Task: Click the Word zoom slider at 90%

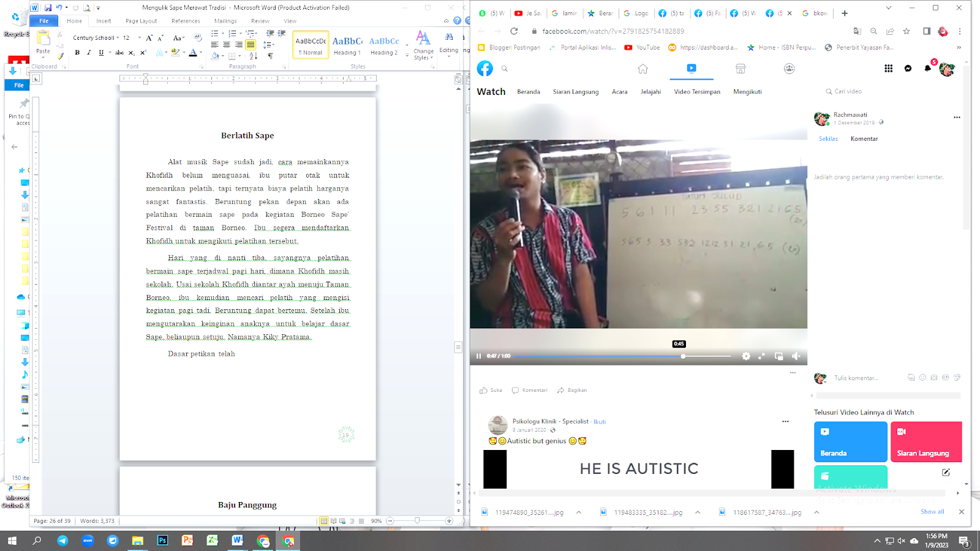Action: (417, 521)
